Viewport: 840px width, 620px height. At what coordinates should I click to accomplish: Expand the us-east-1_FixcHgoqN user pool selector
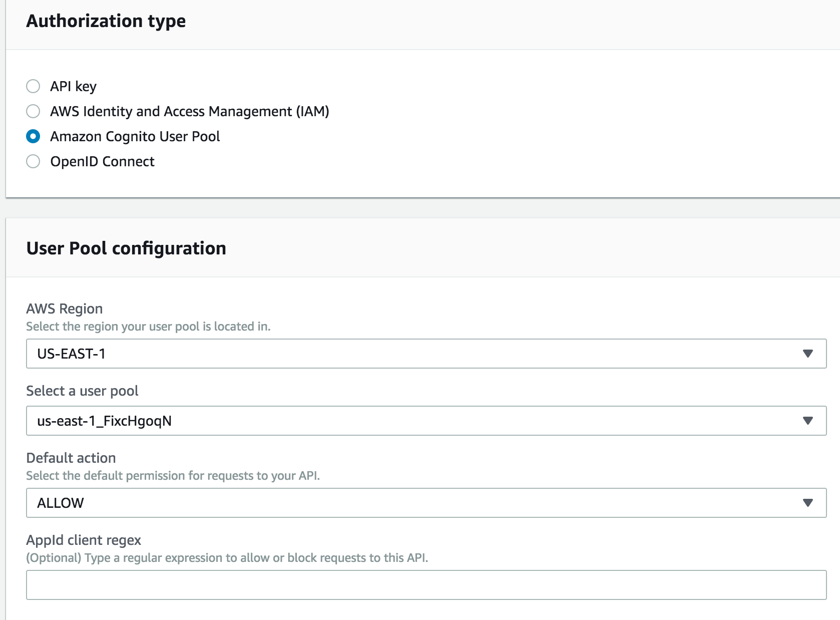coord(426,421)
